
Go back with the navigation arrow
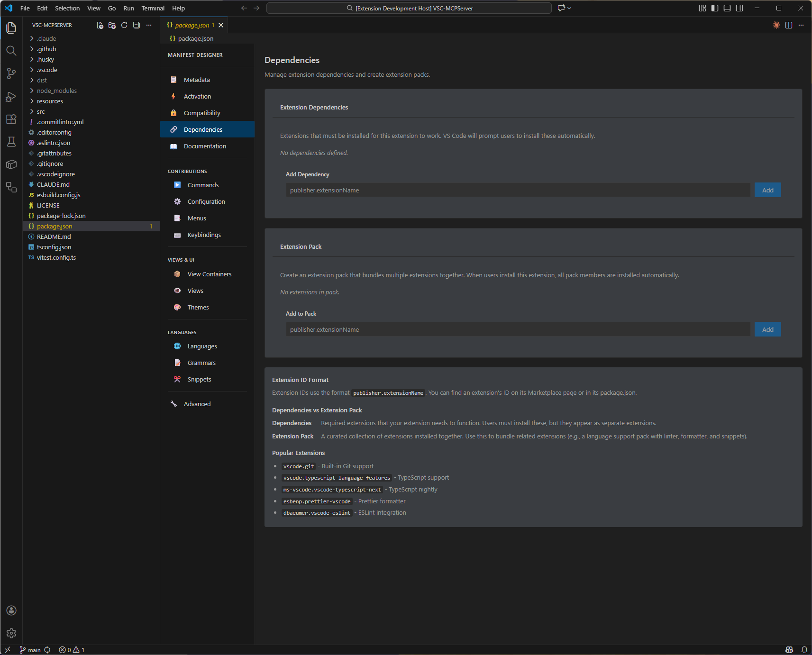[244, 8]
